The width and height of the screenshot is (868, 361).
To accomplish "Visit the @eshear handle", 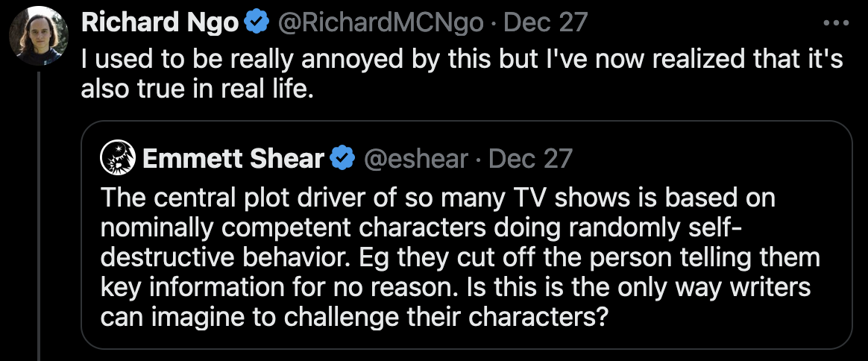I will (x=415, y=159).
